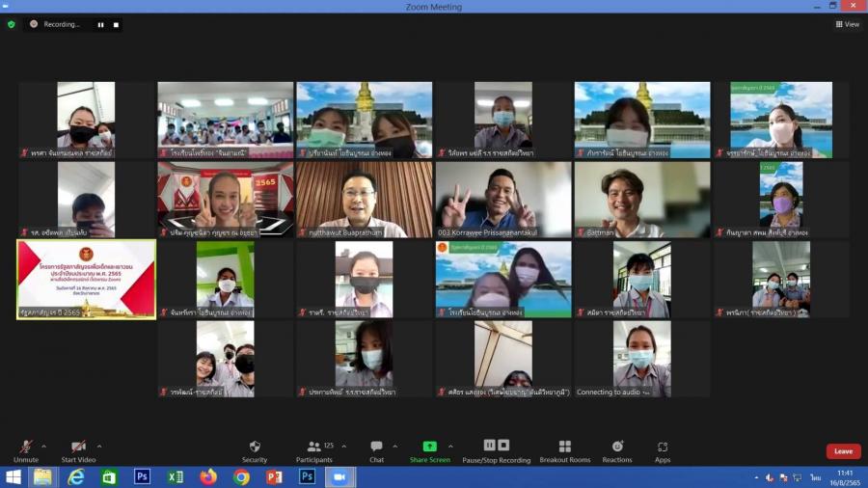Unmute the microphone
This screenshot has height=488, width=868.
[x=26, y=449]
